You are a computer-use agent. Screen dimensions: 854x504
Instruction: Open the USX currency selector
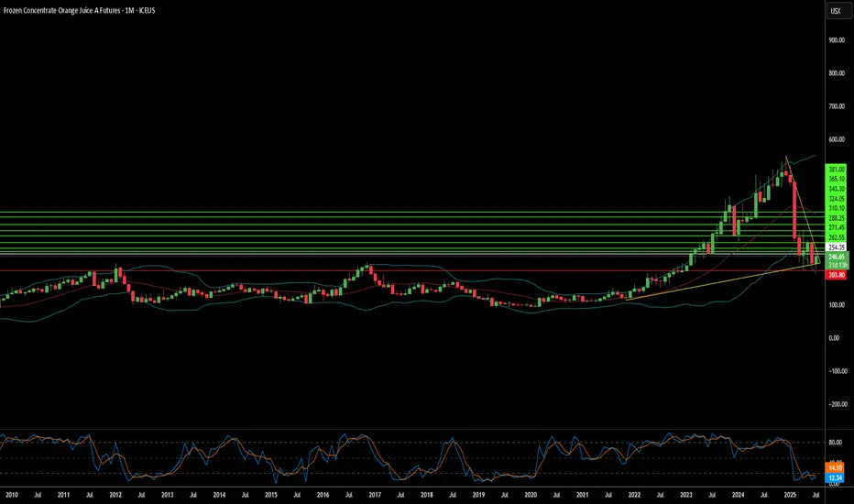(836, 11)
